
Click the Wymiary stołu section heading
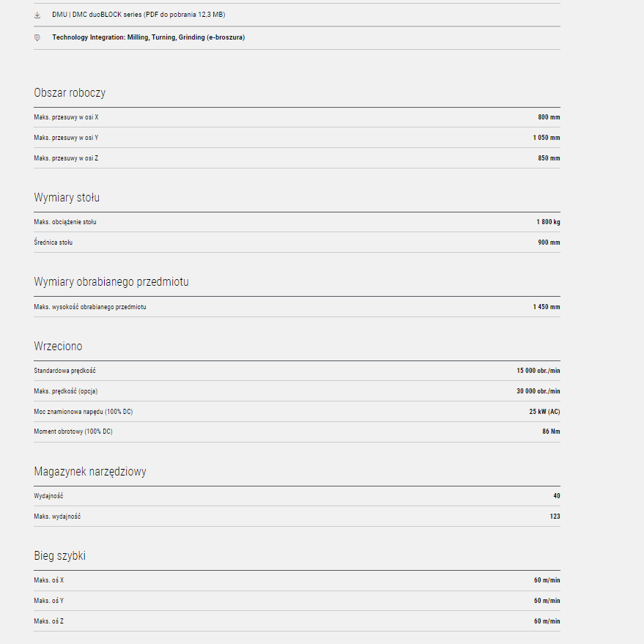pyautogui.click(x=67, y=198)
